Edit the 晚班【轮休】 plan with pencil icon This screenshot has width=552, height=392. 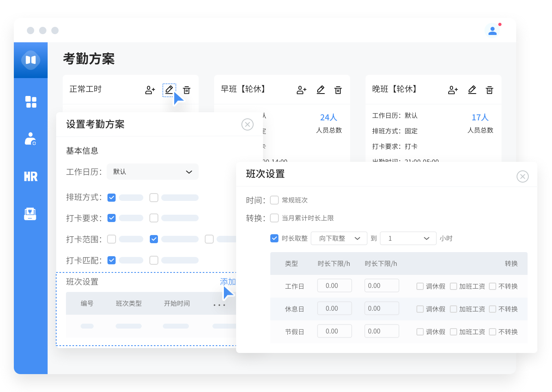coord(472,90)
